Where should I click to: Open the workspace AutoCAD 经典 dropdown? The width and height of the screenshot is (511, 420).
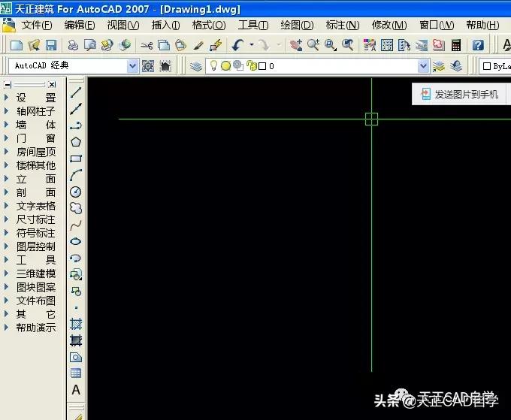click(x=132, y=66)
